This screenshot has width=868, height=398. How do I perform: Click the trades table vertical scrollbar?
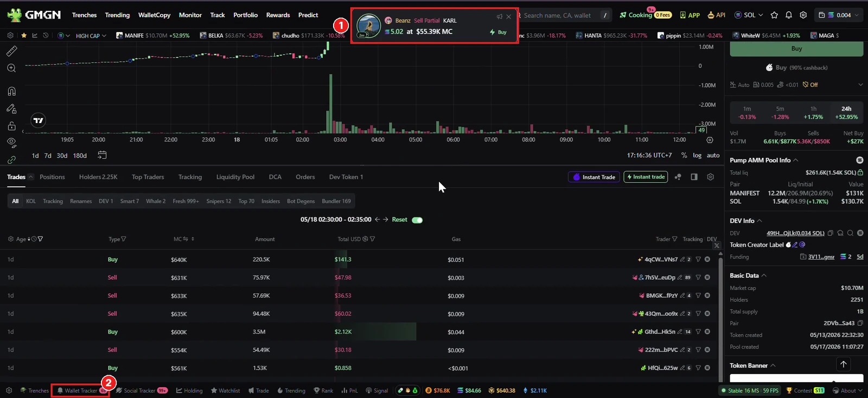(720, 320)
